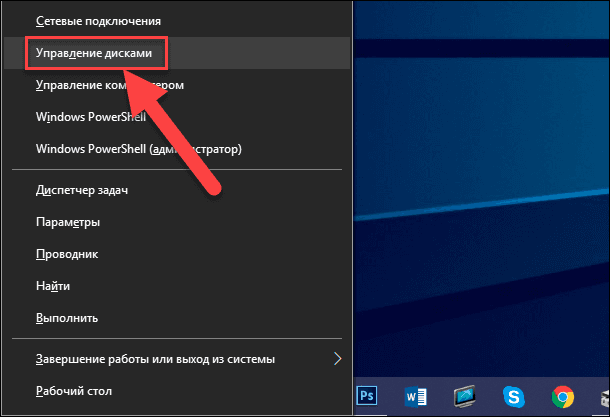Image resolution: width=610 pixels, height=417 pixels.
Task: Open Завершение работы или выход из системы
Action: (177, 359)
